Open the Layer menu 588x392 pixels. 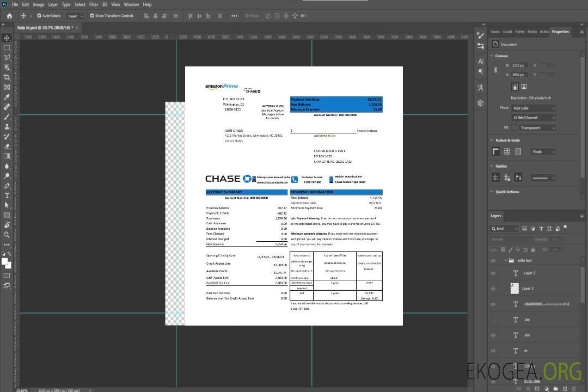tap(53, 4)
